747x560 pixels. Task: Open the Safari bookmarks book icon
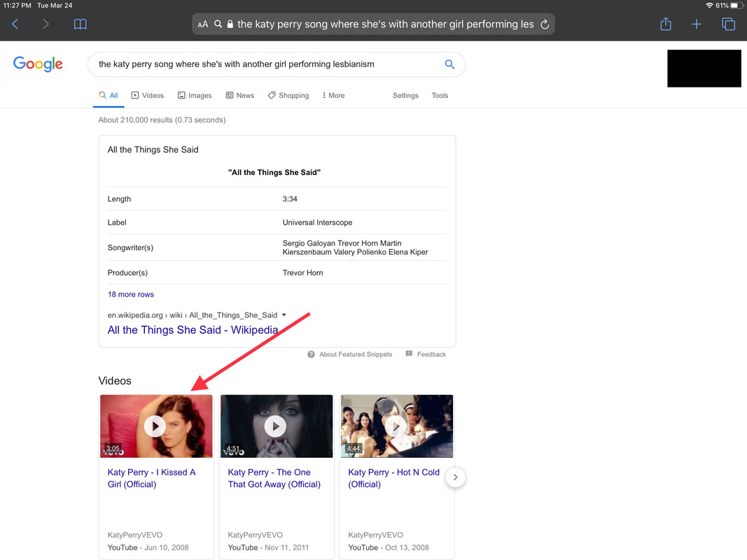pyautogui.click(x=80, y=24)
